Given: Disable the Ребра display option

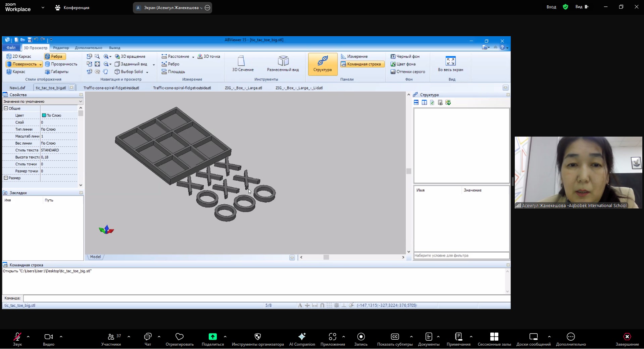Looking at the screenshot, I should click(54, 56).
